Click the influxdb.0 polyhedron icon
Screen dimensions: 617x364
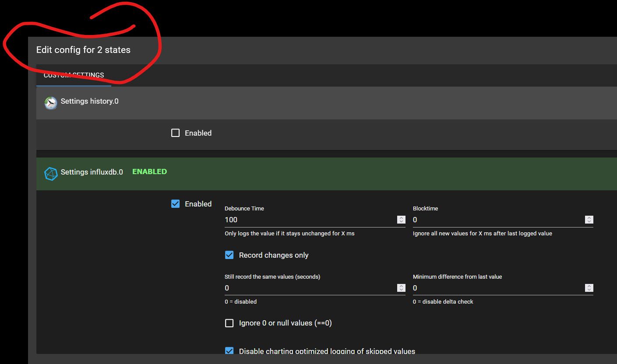[x=51, y=174]
